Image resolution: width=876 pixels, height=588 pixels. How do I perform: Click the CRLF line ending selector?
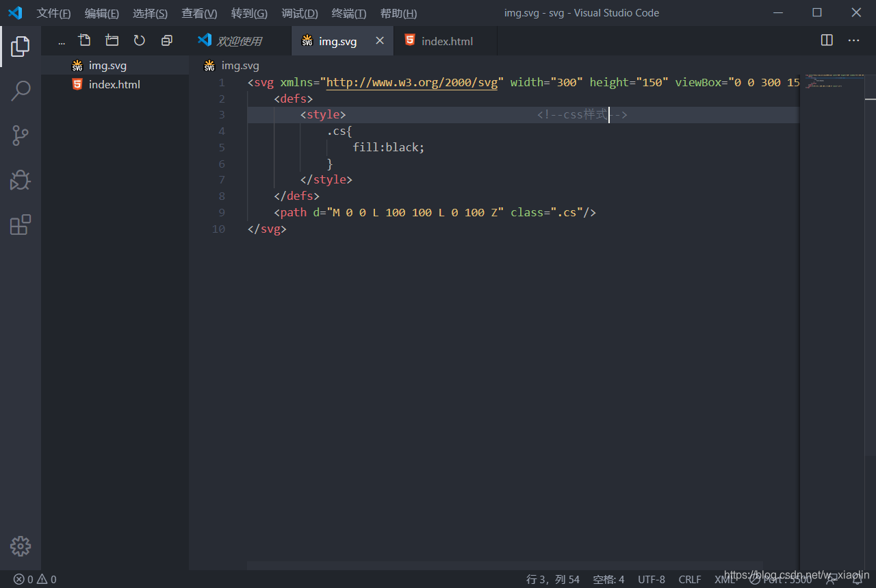[x=690, y=580]
